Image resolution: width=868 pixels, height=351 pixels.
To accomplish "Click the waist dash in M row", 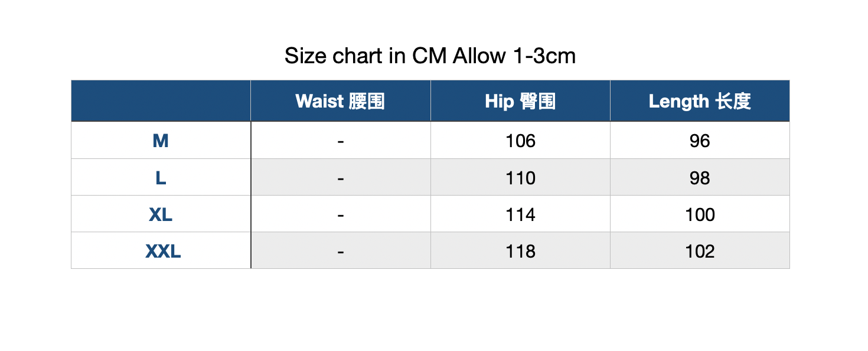I will (341, 141).
